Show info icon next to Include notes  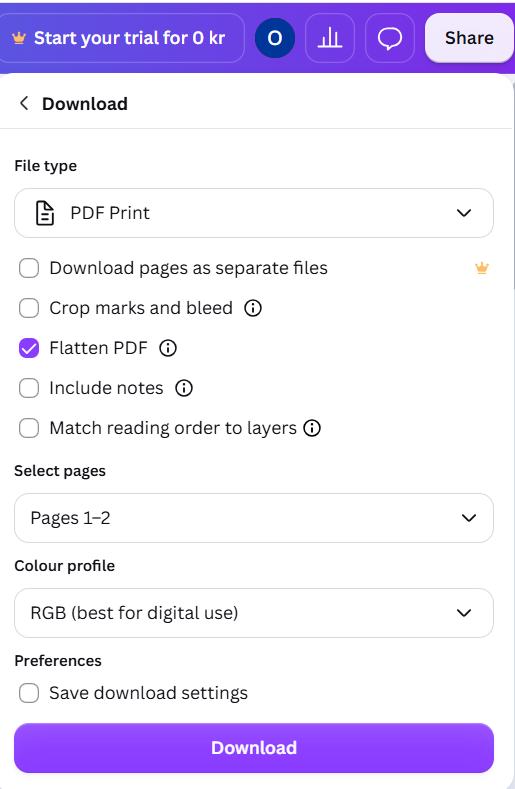184,388
